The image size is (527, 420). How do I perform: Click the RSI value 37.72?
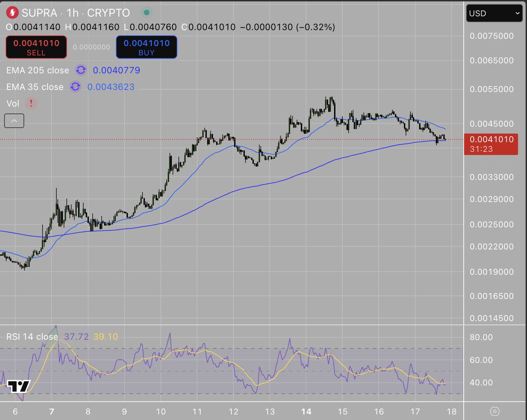click(76, 337)
